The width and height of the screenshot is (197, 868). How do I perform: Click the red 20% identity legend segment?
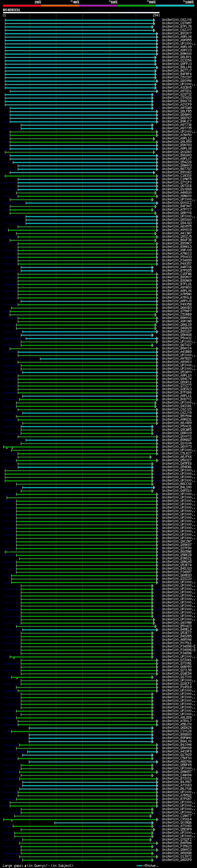pos(22,6)
